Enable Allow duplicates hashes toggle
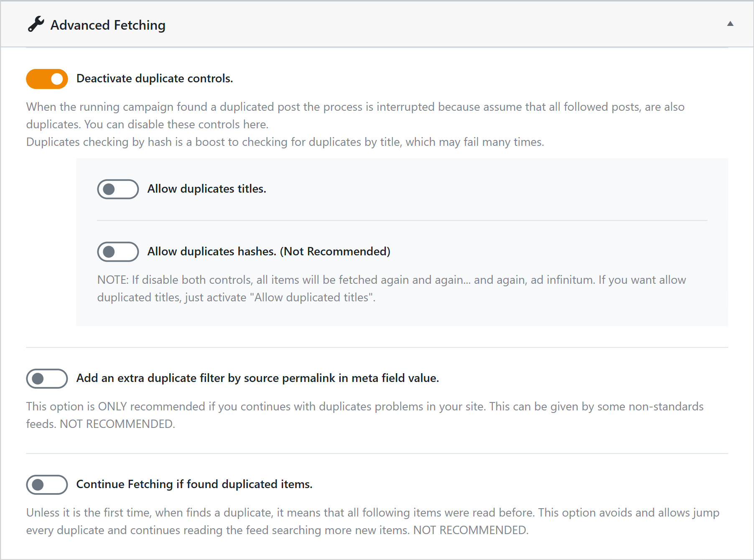The image size is (754, 560). click(118, 252)
